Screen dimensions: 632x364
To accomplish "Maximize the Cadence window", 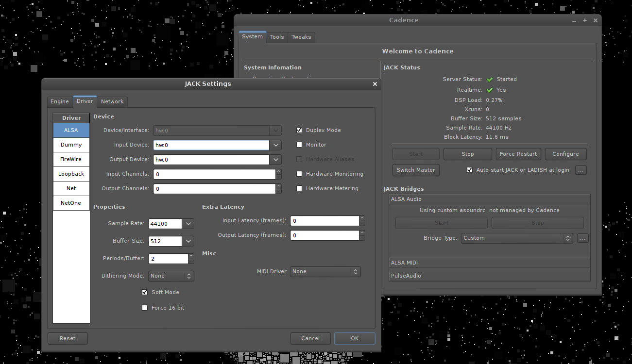I will 585,20.
